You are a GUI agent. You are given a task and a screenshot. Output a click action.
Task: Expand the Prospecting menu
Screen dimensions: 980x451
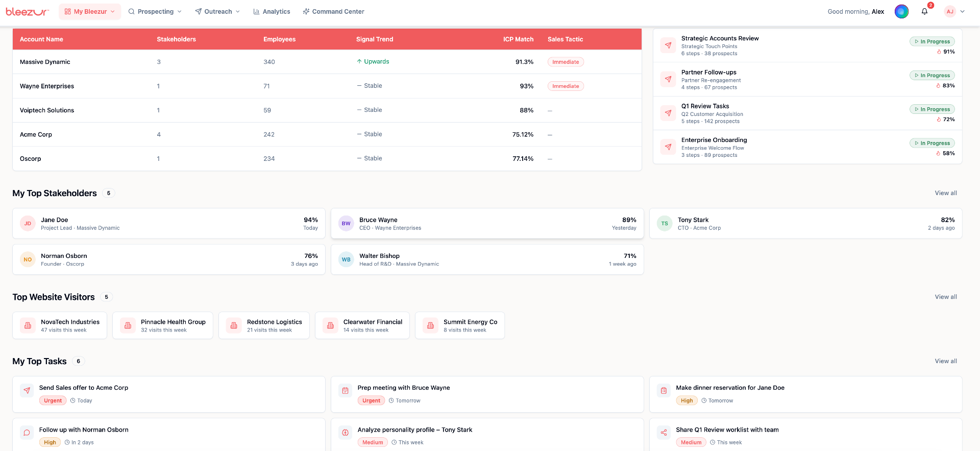tap(155, 11)
